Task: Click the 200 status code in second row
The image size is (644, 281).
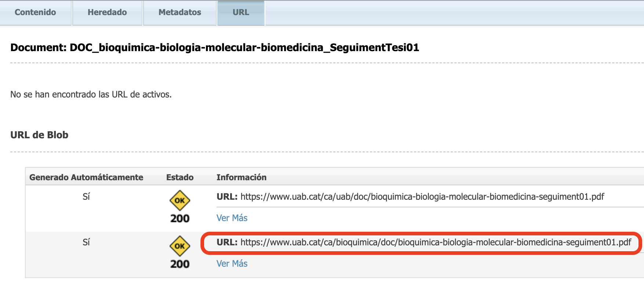Action: tap(179, 264)
